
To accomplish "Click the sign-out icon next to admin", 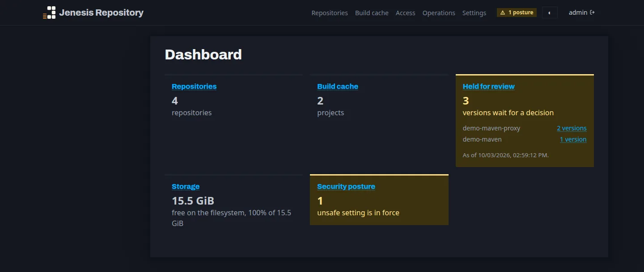I will pos(592,13).
